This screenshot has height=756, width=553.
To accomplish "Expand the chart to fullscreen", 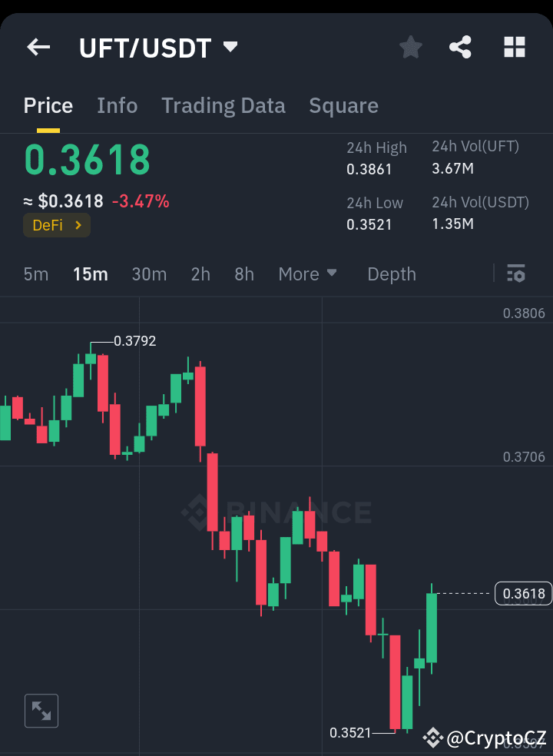I will coord(41,710).
